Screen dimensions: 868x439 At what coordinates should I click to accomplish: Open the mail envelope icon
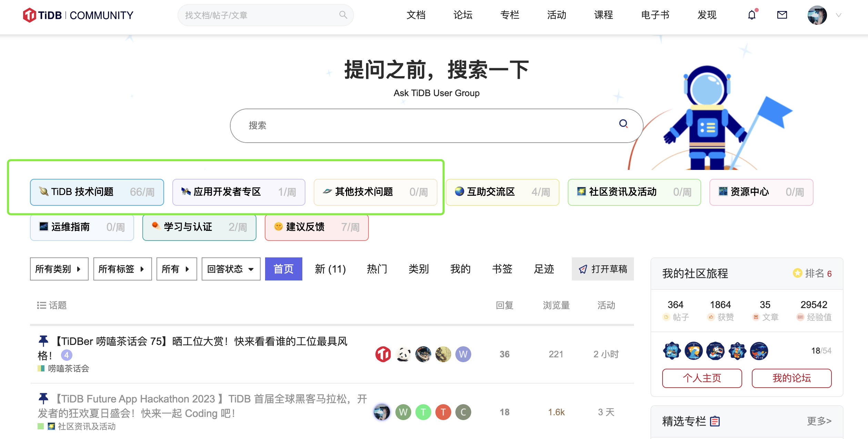pyautogui.click(x=782, y=15)
